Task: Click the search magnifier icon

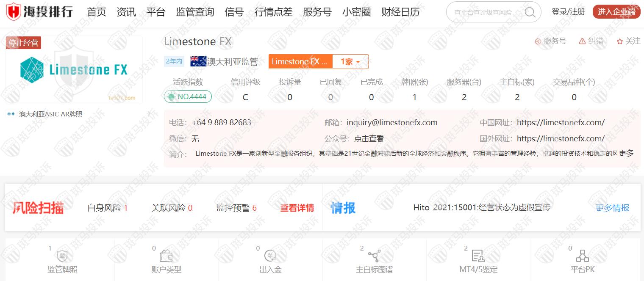Action: click(530, 12)
